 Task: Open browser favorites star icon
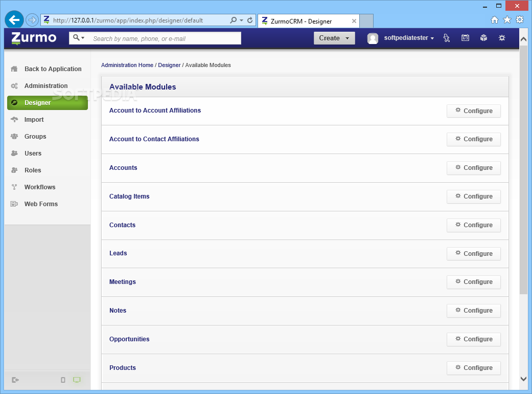click(507, 19)
